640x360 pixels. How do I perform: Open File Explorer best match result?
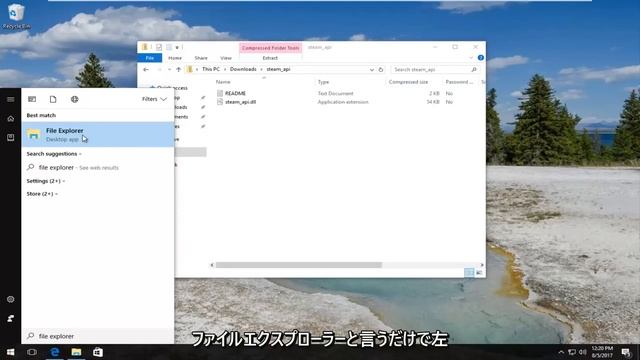pos(98,135)
